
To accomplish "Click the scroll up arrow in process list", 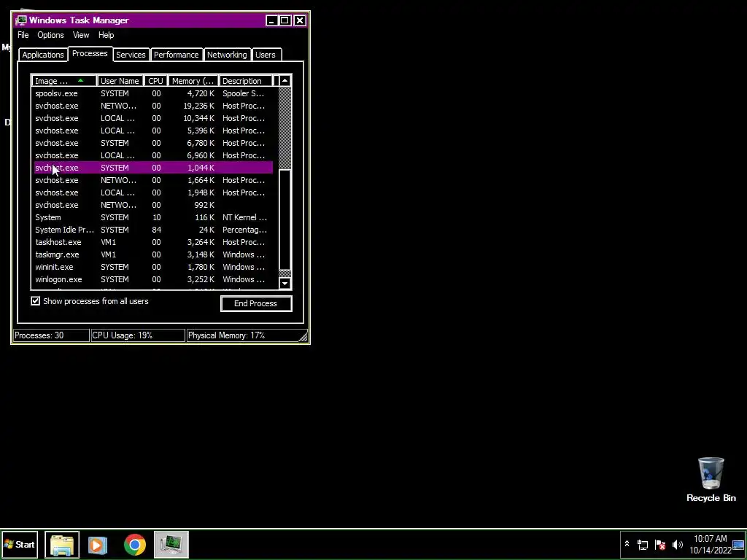I will (285, 81).
